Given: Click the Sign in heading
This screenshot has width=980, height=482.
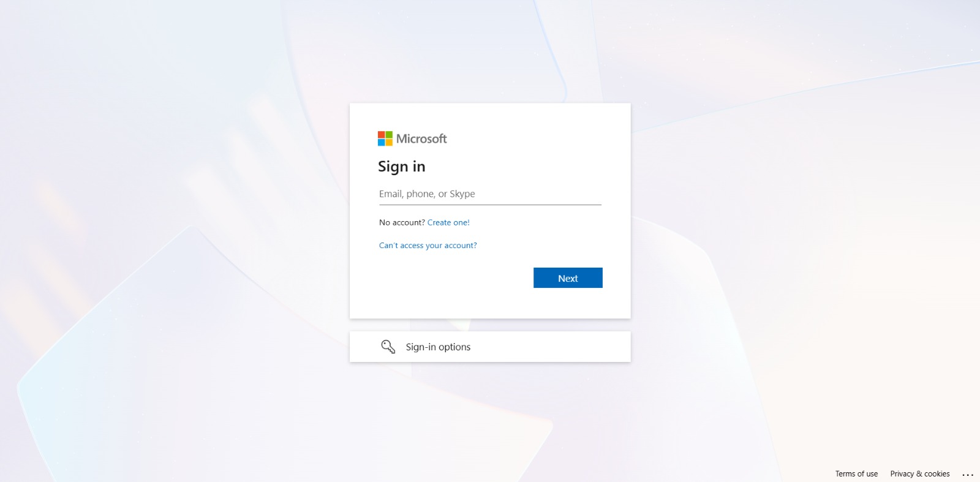Looking at the screenshot, I should click(401, 167).
